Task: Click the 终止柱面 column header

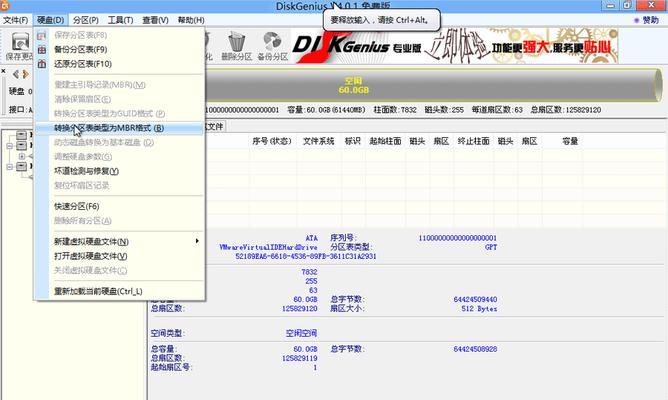Action: pos(473,141)
